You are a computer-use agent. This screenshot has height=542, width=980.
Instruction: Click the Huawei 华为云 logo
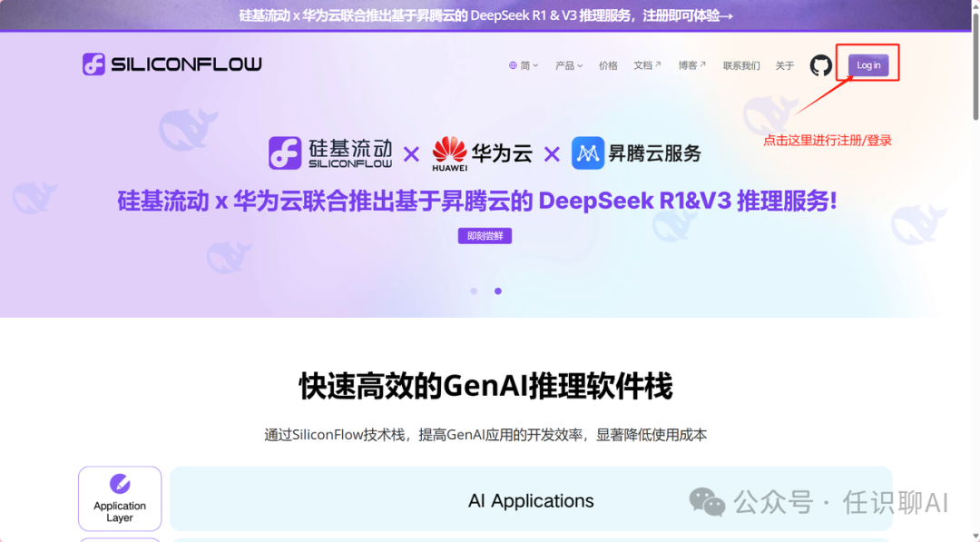tap(482, 153)
